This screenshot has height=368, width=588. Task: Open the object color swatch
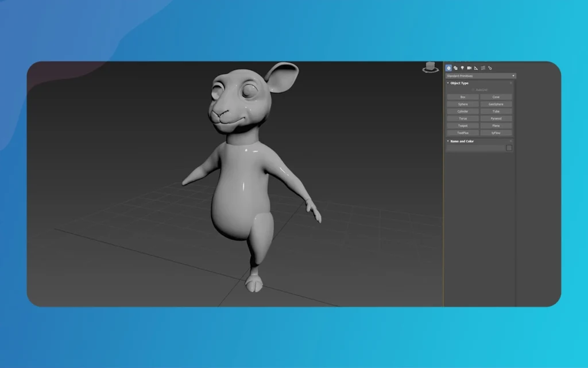tap(509, 147)
